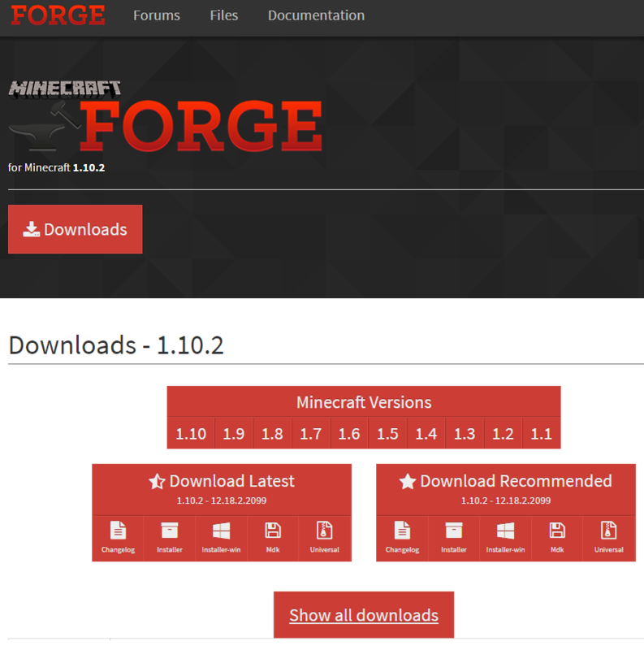Image resolution: width=644 pixels, height=650 pixels.
Task: Download Mdk under Download Latest
Action: [273, 538]
